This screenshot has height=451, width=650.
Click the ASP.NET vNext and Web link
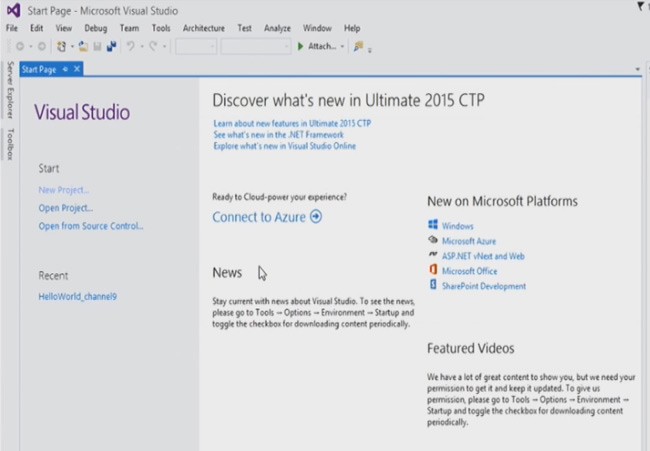pyautogui.click(x=483, y=256)
